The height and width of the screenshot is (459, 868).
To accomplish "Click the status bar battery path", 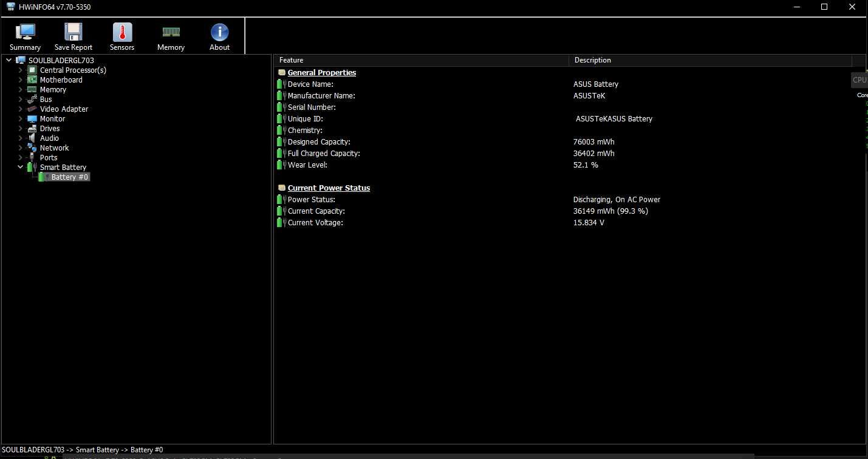I will [82, 450].
